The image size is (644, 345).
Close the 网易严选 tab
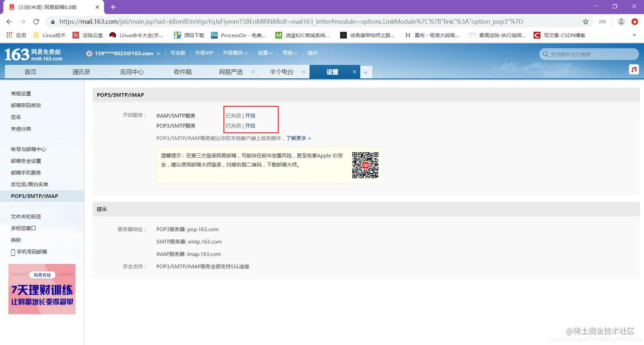click(x=253, y=72)
